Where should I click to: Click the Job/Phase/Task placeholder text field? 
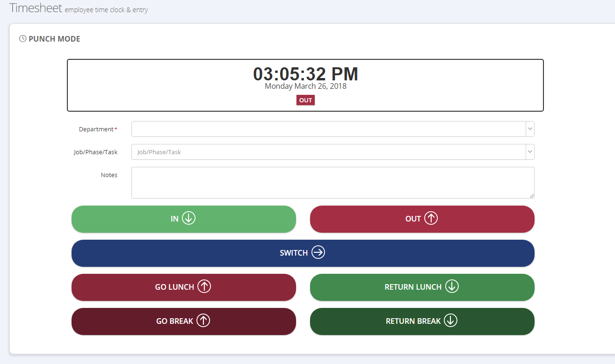point(328,152)
